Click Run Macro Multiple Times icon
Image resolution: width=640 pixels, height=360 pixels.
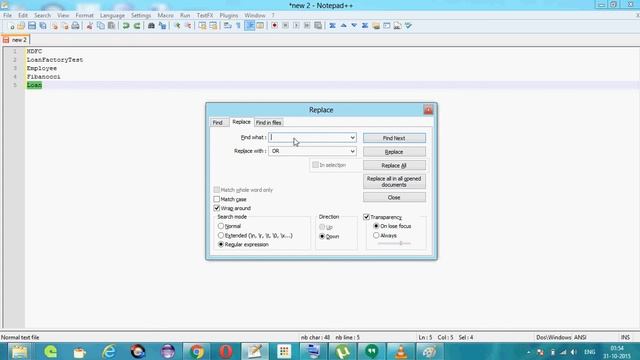307,26
